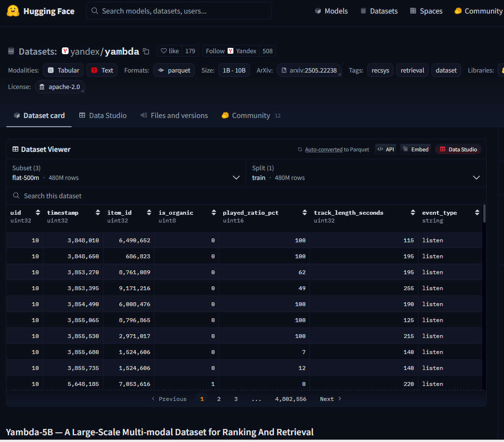
Task: Click the Embed button
Action: click(x=416, y=149)
